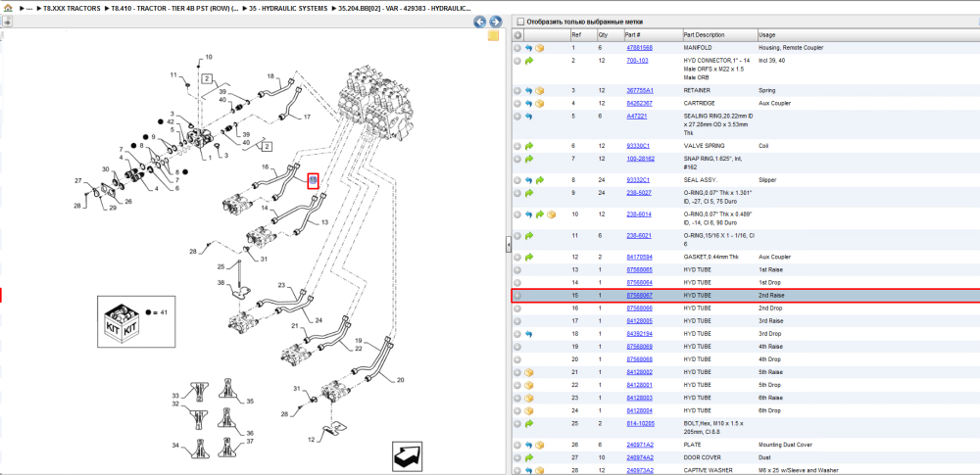Open part number 814-10205 link
Image resolution: width=980 pixels, height=475 pixels.
coord(641,423)
